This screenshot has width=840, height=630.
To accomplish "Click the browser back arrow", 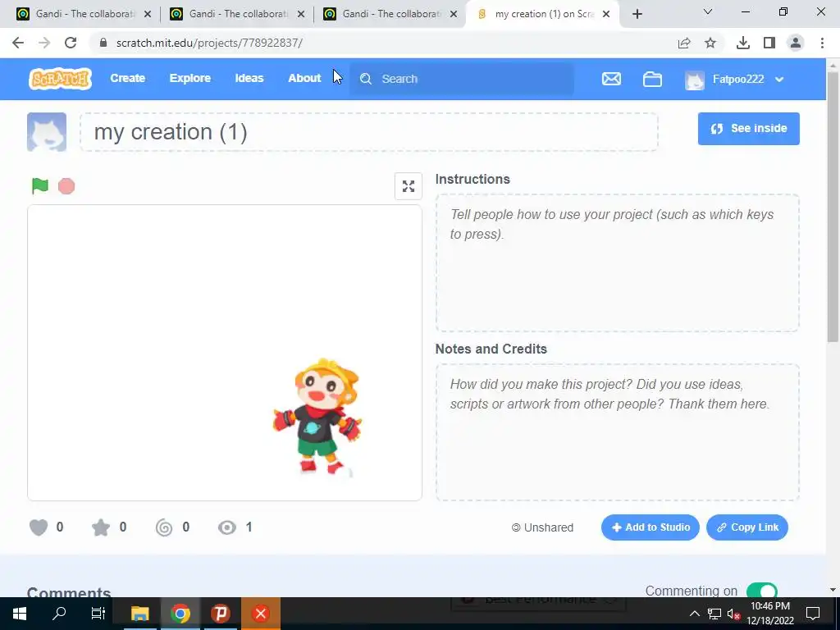I will [18, 43].
